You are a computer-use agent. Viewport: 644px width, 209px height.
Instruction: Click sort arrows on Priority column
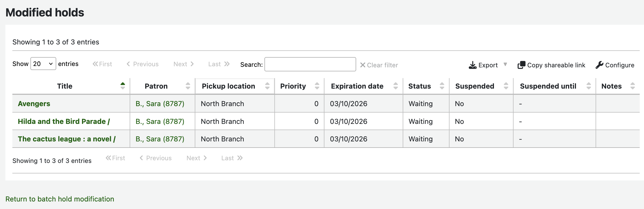point(317,86)
